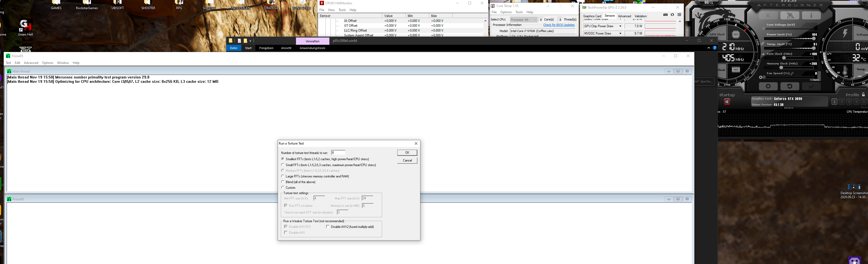Enable Windows startup in Afterburner

tap(727, 101)
